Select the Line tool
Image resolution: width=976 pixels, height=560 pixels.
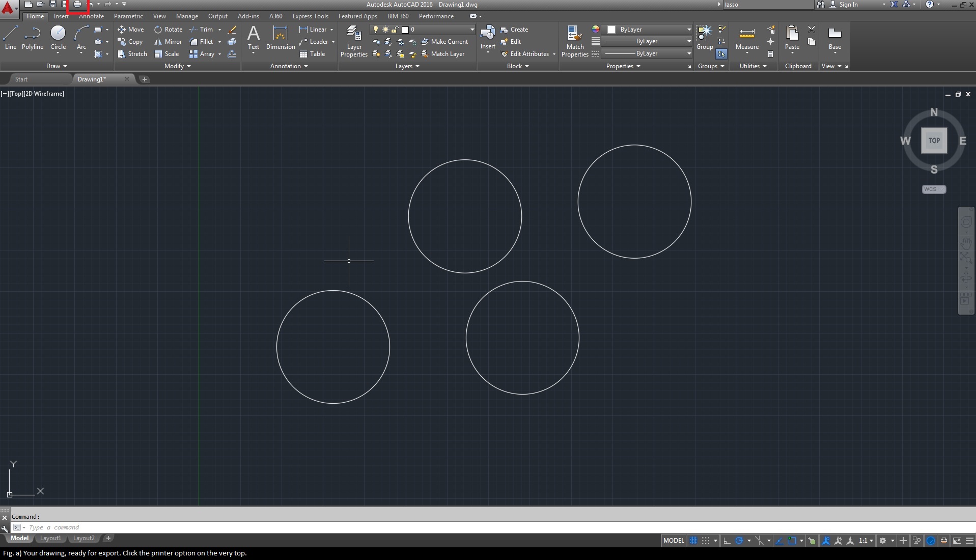click(x=10, y=37)
